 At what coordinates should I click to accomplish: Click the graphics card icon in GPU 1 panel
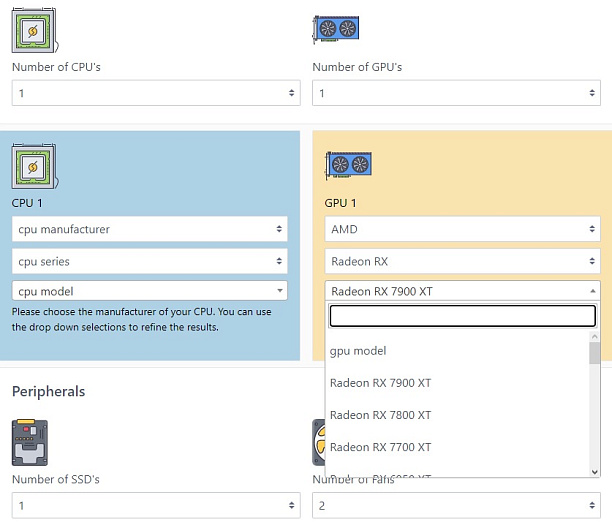pos(349,166)
